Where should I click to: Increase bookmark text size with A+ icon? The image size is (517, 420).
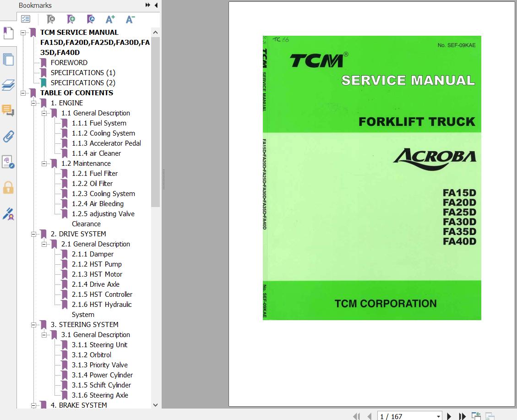110,19
